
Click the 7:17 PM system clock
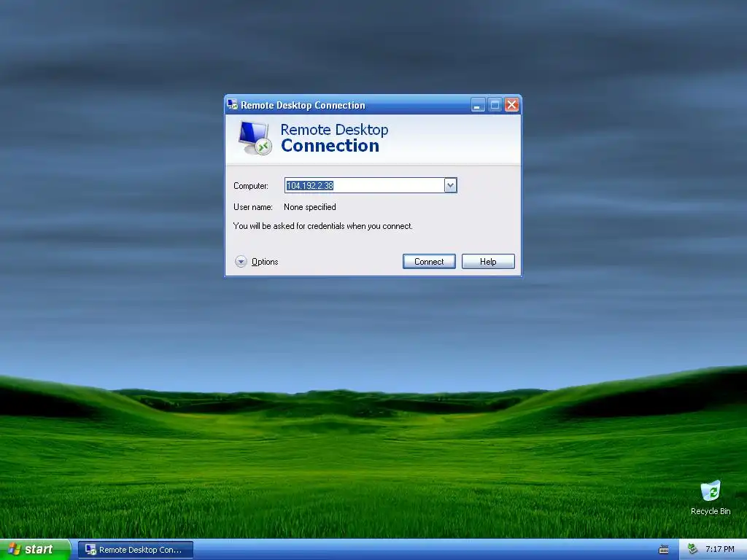pyautogui.click(x=720, y=549)
